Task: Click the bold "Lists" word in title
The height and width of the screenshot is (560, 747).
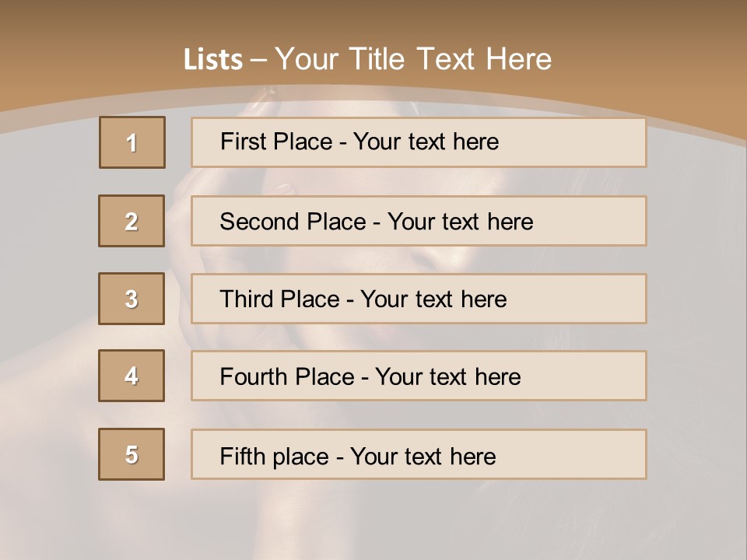Action: click(213, 60)
